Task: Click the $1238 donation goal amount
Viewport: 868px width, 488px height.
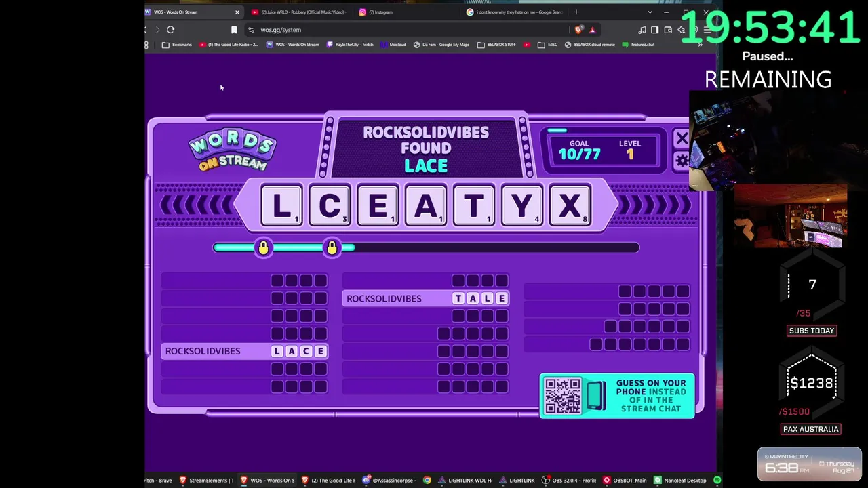Action: [x=812, y=384]
